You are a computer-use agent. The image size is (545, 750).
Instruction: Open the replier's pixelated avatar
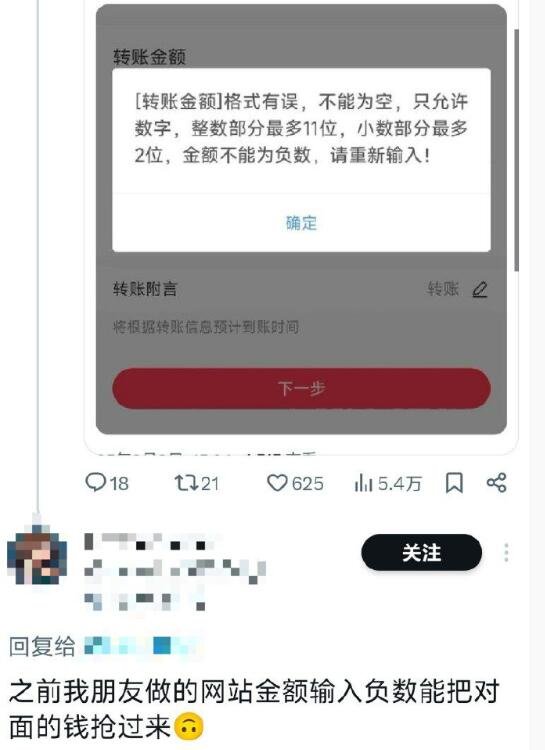[37, 555]
